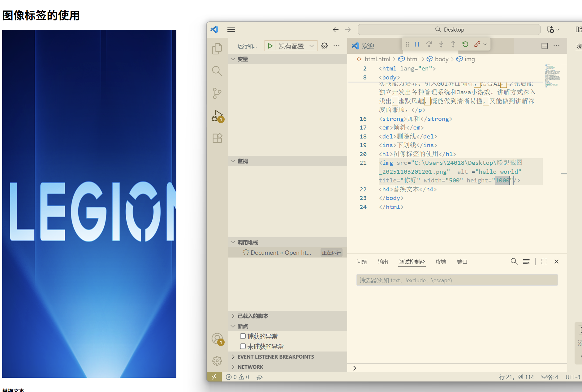
Task: Go back with the left arrow
Action: click(x=336, y=30)
